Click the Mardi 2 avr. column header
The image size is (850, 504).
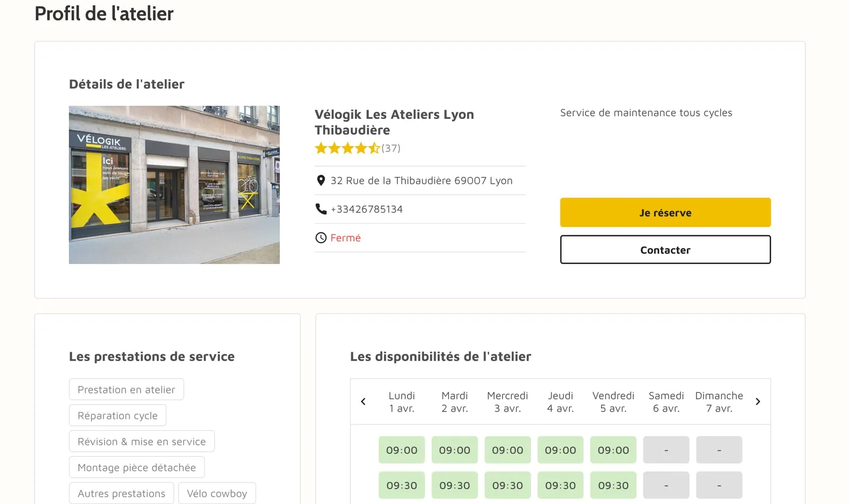tap(455, 402)
